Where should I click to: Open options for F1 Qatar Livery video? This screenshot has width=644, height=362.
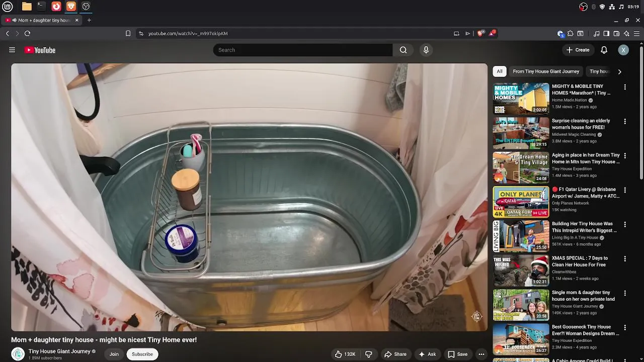click(625, 190)
